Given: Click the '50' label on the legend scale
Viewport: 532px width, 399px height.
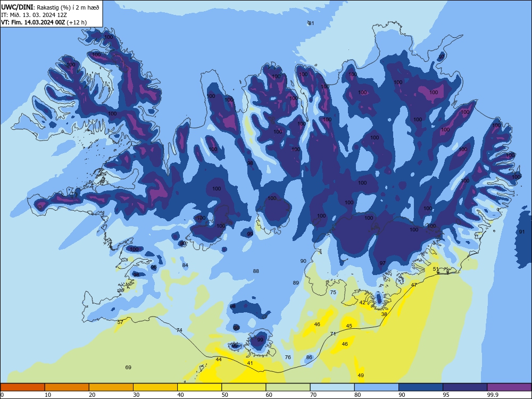Looking at the screenshot, I should click(225, 395).
